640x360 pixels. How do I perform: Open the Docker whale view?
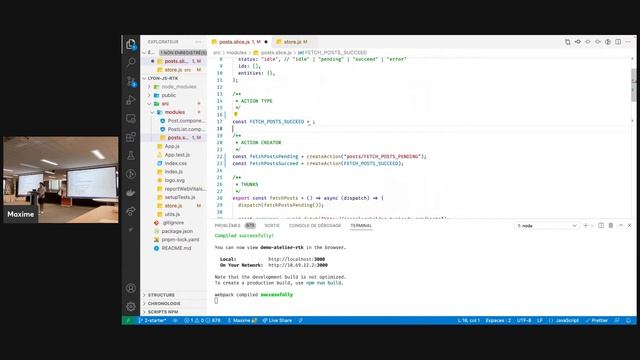(x=131, y=193)
